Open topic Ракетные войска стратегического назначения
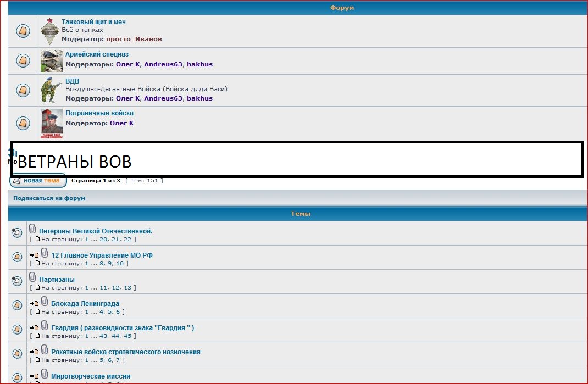Viewport: 588px width, 384px height. [x=125, y=352]
